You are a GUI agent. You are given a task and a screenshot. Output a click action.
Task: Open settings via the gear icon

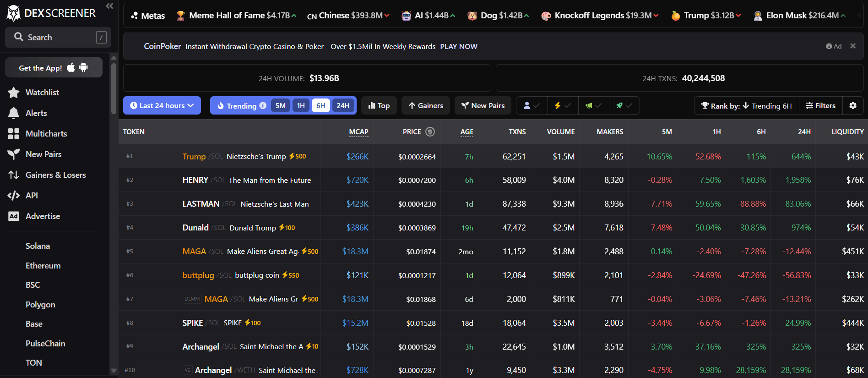click(x=853, y=105)
